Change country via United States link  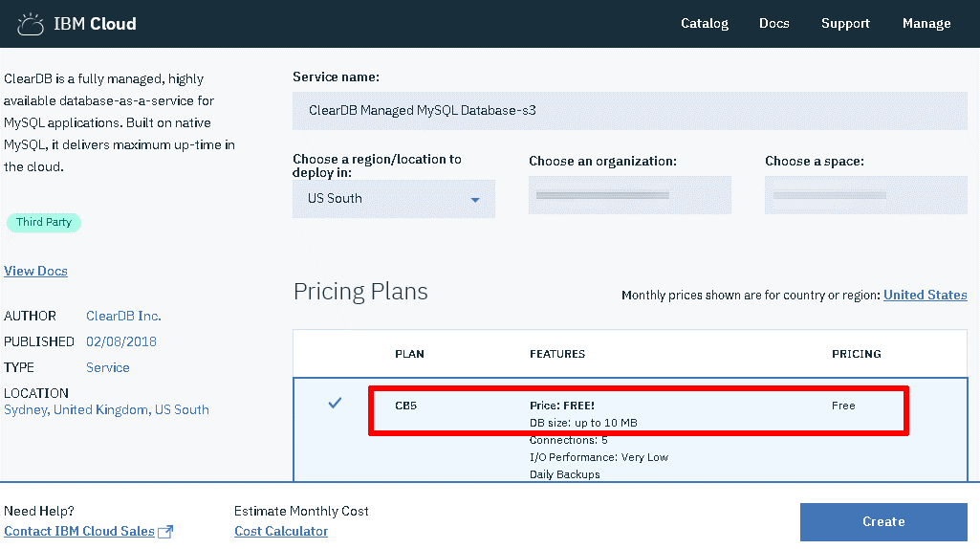925,296
